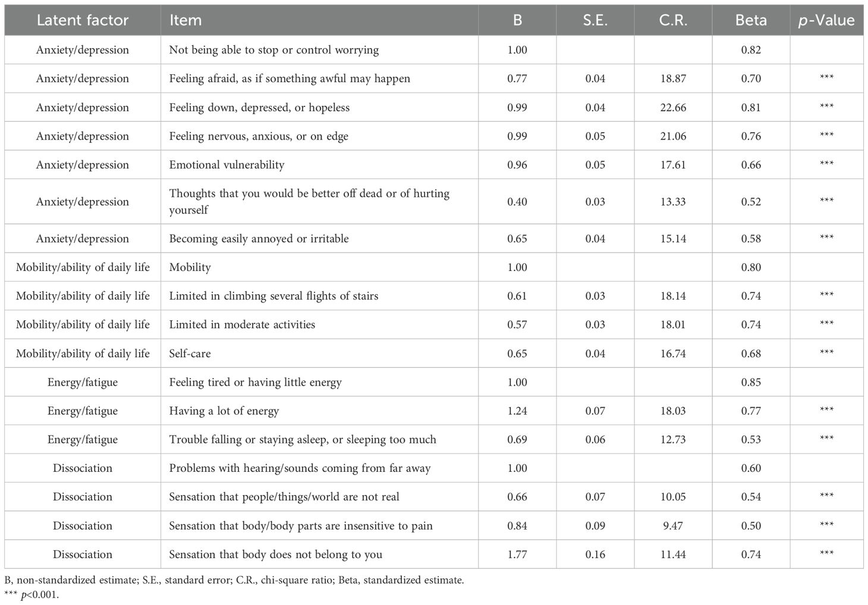This screenshot has height=605, width=868.
Task: Click the C.R. value 9.47
Action: 673,526
